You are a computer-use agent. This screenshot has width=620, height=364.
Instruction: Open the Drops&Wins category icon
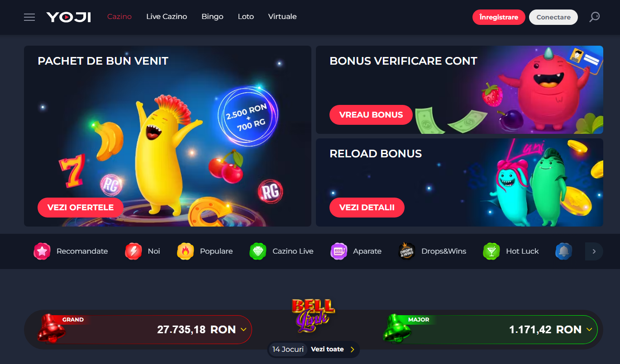pos(407,251)
